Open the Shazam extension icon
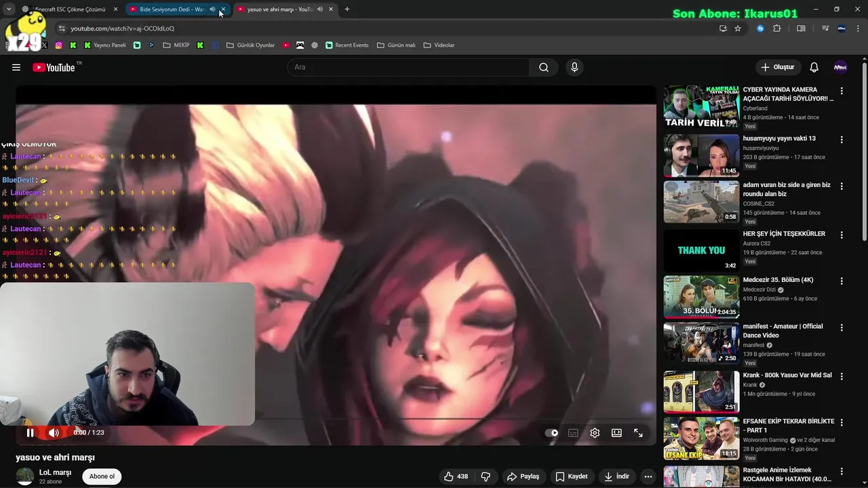Viewport: 868px width, 488px height. (760, 28)
